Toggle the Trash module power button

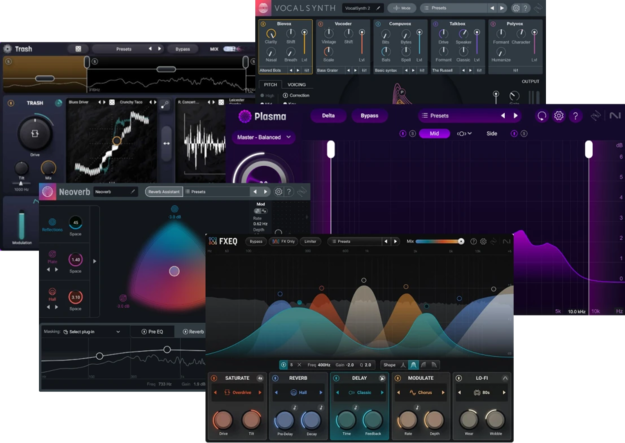point(11,103)
